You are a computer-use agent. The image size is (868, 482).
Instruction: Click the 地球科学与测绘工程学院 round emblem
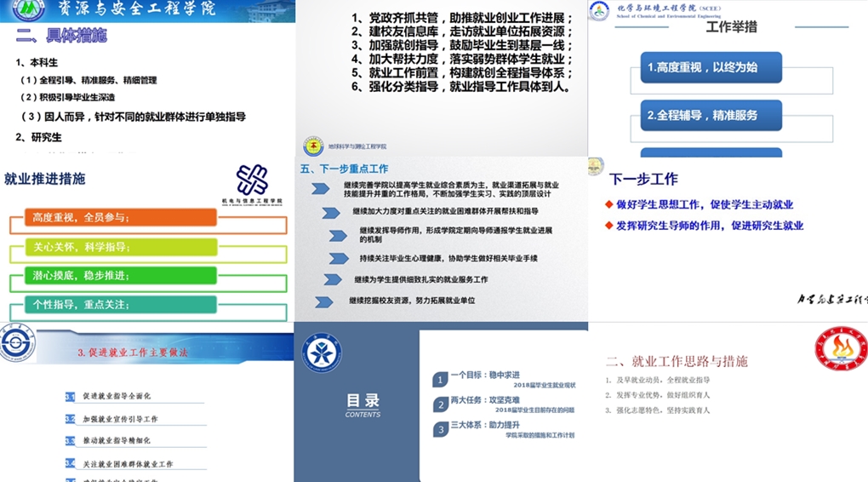click(313, 146)
